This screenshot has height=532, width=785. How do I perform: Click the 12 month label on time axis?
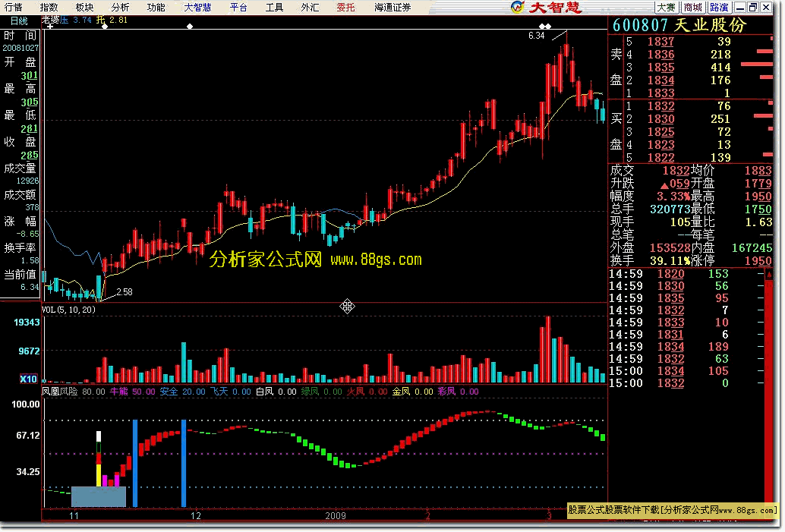point(196,515)
